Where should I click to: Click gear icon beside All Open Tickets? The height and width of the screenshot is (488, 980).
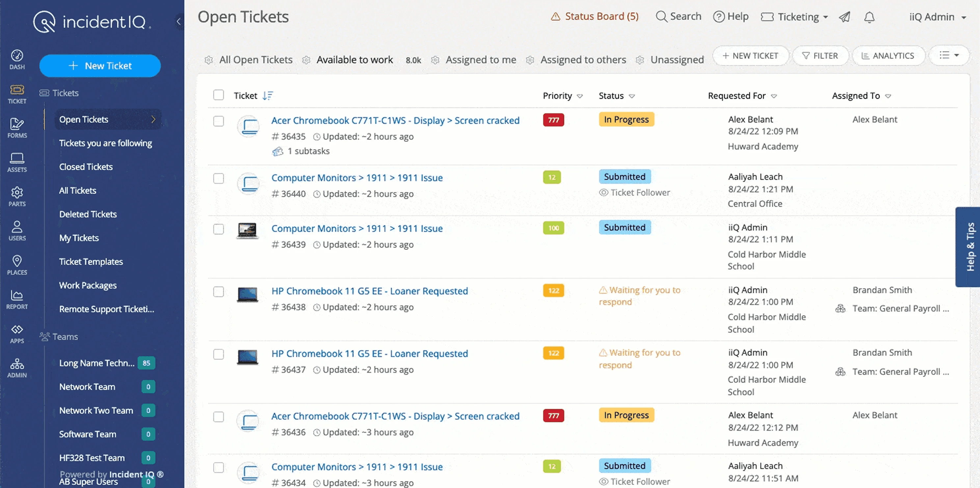208,60
